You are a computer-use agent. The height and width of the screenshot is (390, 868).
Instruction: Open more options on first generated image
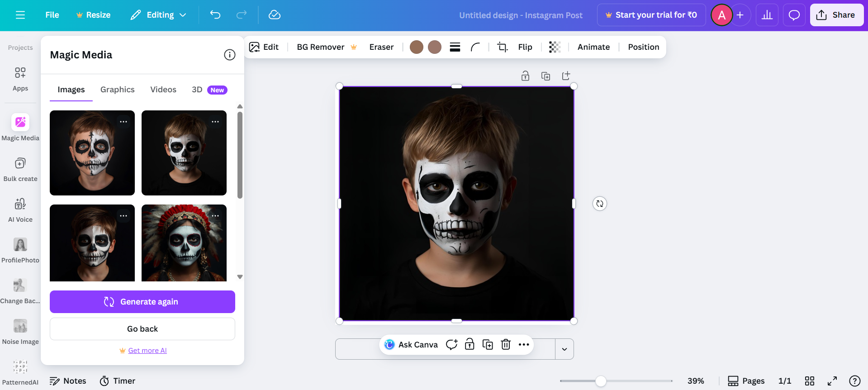click(x=123, y=122)
